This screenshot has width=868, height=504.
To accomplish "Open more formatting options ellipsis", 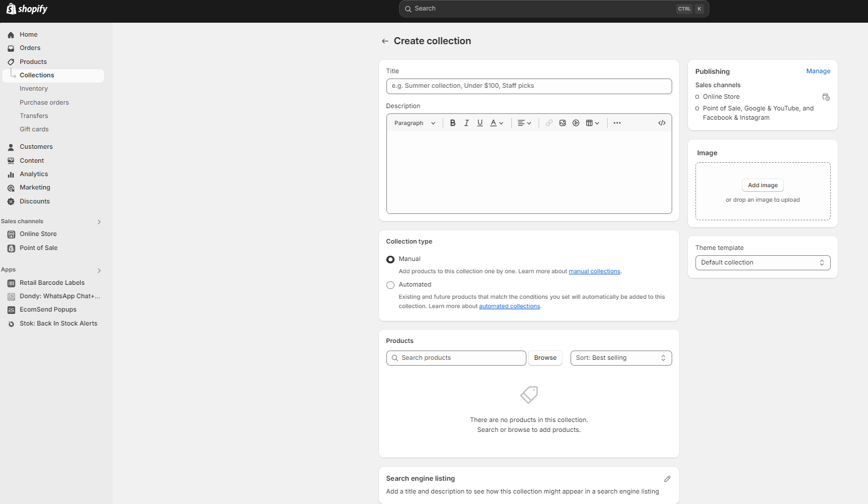I will [x=617, y=123].
